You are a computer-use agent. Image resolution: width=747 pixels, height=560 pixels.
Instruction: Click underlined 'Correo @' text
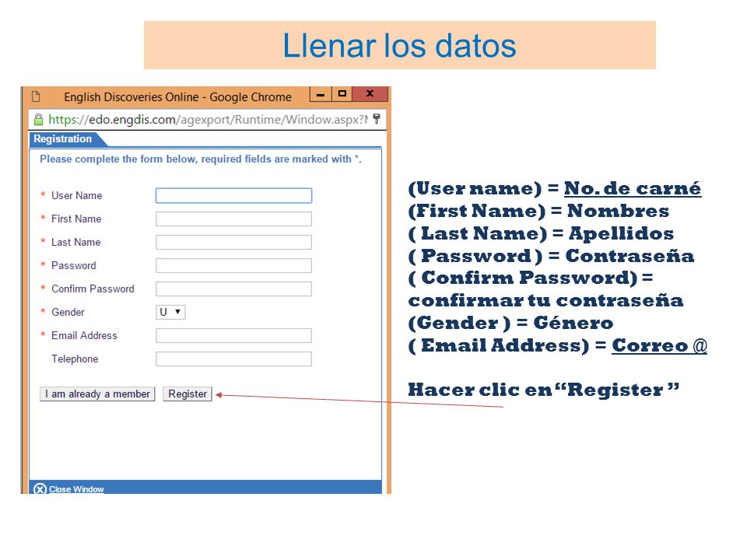click(659, 345)
